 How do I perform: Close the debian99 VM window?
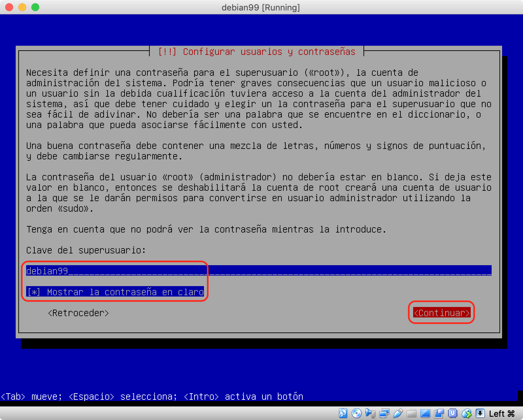pyautogui.click(x=9, y=7)
